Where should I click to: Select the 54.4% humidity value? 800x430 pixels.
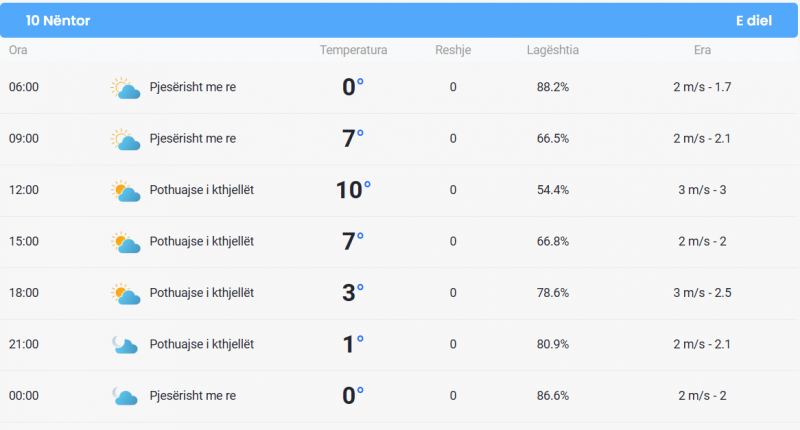pos(553,190)
